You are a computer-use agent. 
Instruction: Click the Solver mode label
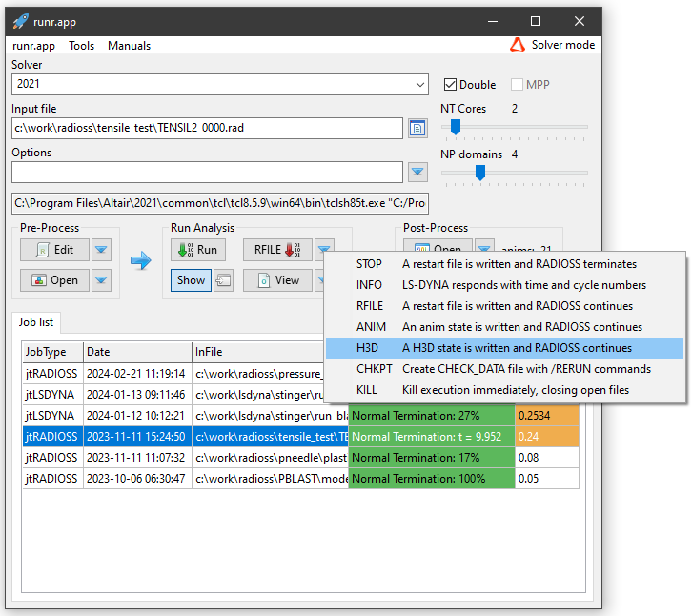click(x=563, y=45)
